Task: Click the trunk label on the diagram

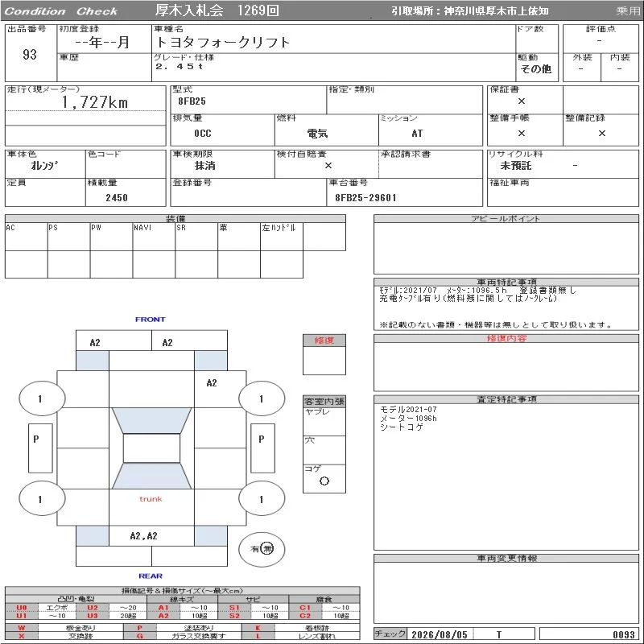Action: 151,499
